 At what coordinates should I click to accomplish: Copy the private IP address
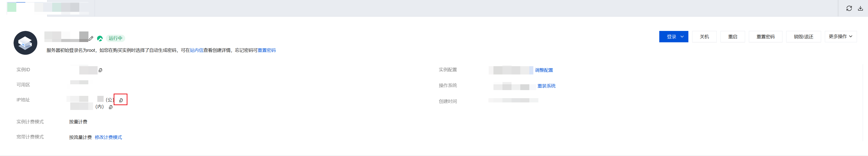[111, 107]
